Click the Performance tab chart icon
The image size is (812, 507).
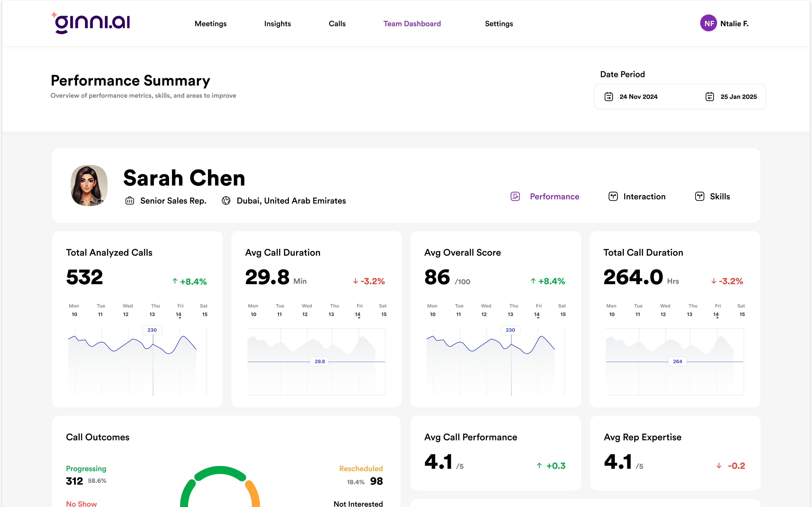pos(515,196)
